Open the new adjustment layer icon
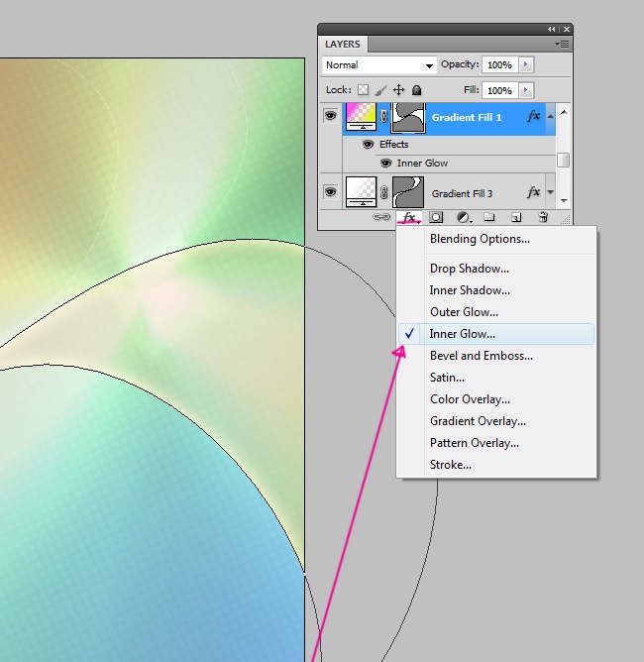The image size is (644, 662). coord(463,217)
